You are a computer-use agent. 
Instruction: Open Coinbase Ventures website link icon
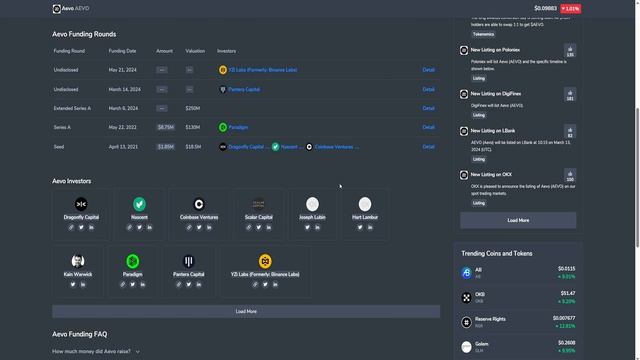tap(189, 227)
